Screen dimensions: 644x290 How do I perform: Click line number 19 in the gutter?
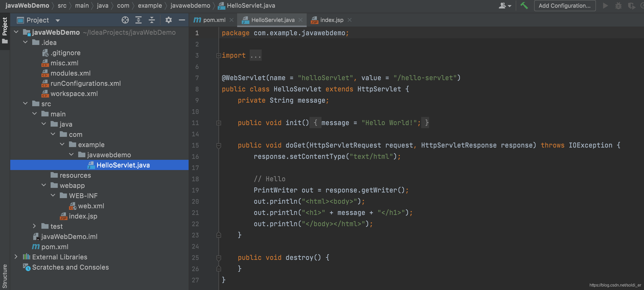click(x=195, y=190)
